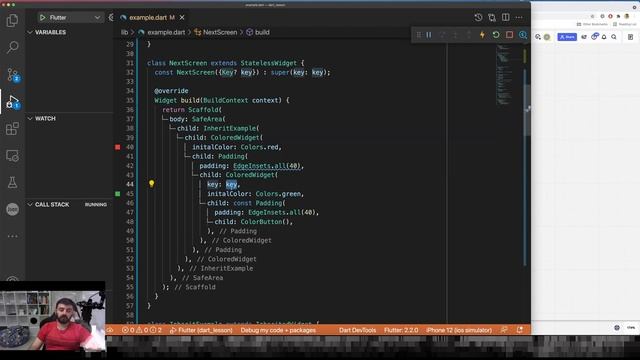Open the Widget Inspector from debug toolbar
The width and height of the screenshot is (640, 360).
click(x=522, y=35)
